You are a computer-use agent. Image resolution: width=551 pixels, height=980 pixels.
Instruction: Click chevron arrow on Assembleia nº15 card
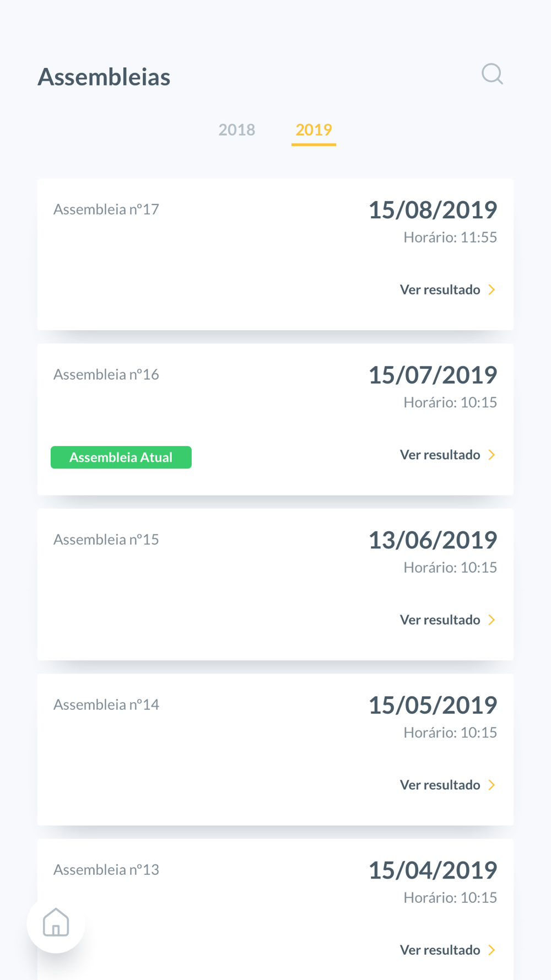pos(492,620)
